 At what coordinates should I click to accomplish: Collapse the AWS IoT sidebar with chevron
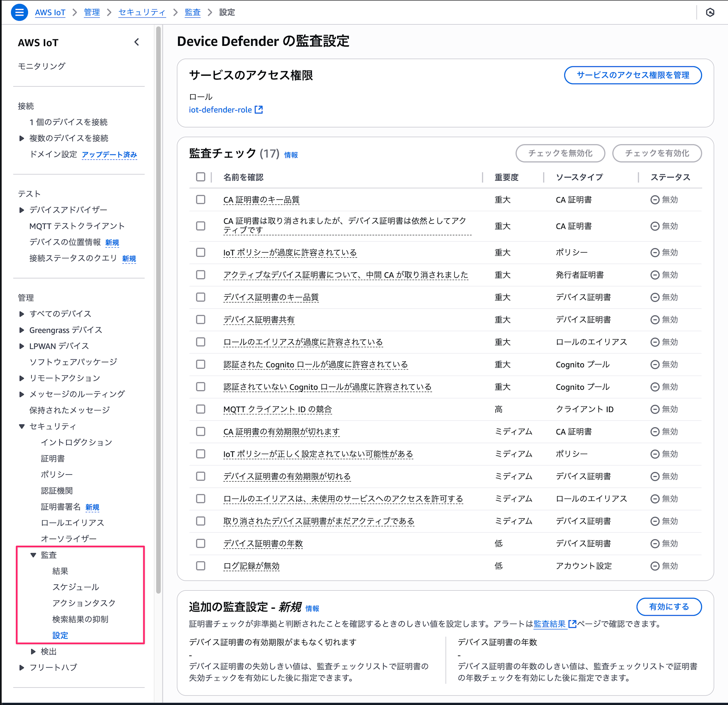137,42
